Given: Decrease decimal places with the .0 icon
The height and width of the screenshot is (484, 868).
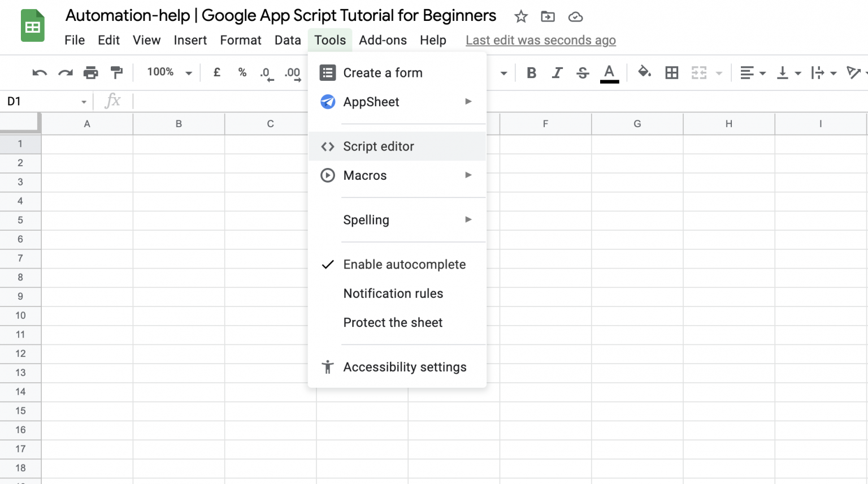Looking at the screenshot, I should coord(266,72).
